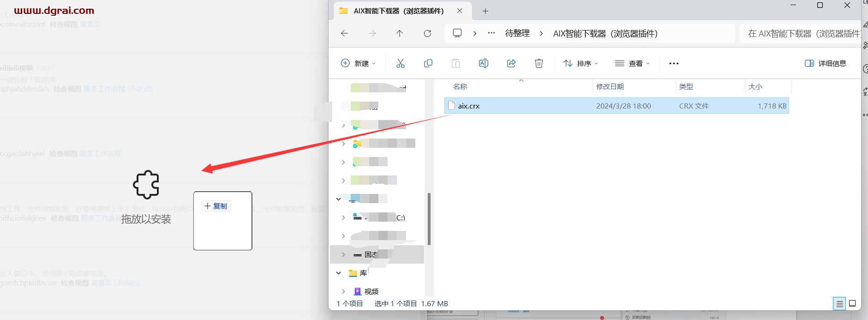Expand the 固态 drive tree node
This screenshot has width=868, height=320.
(343, 254)
